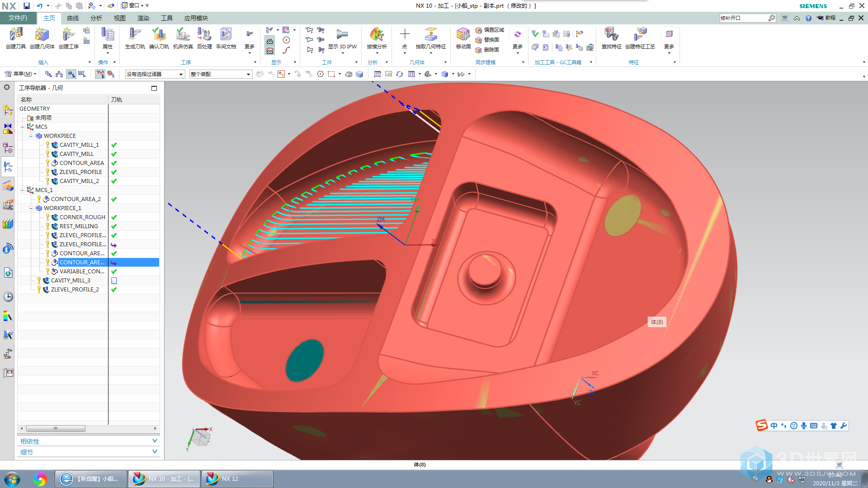Click the CAVITY_MILL_3 tool path status box

(114, 281)
